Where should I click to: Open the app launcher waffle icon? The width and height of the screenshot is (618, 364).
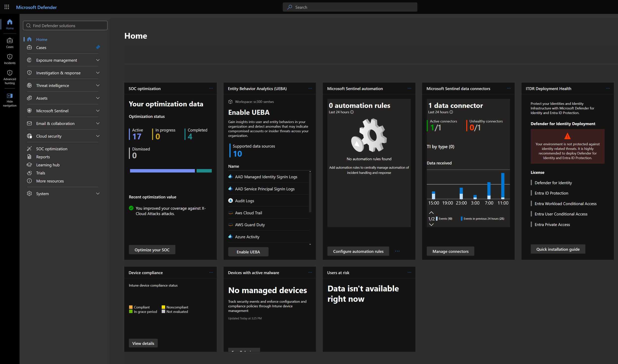7,7
